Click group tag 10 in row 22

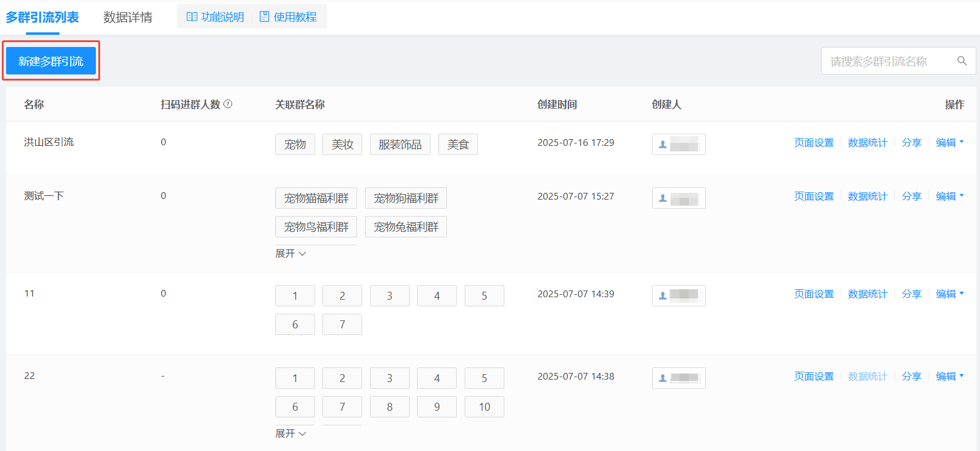(484, 407)
